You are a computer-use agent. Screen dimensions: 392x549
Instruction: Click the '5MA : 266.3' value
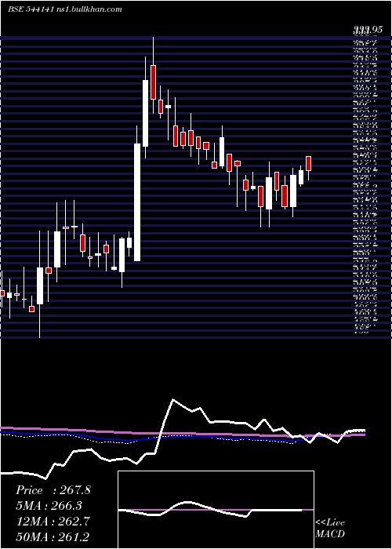pyautogui.click(x=50, y=506)
